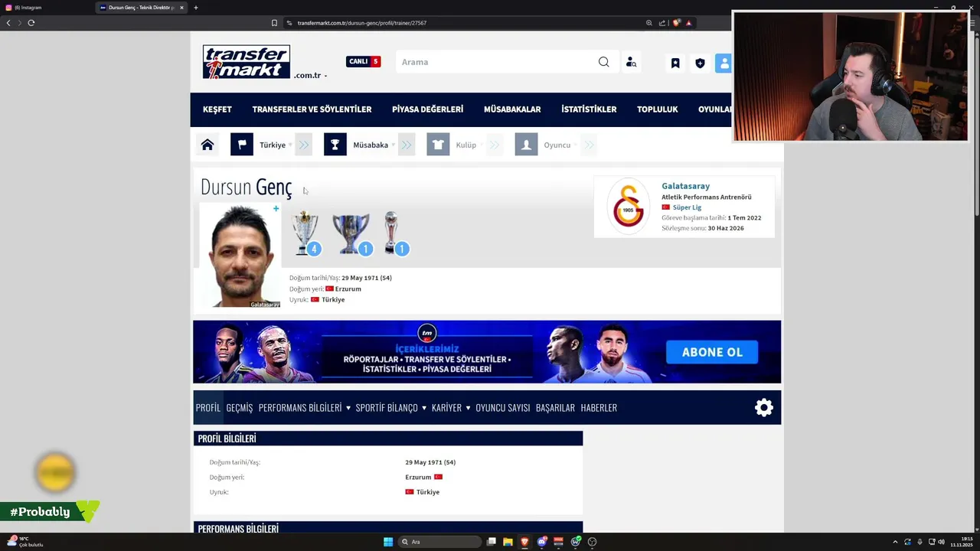
Task: Open Discord from the taskbar
Action: click(542, 542)
